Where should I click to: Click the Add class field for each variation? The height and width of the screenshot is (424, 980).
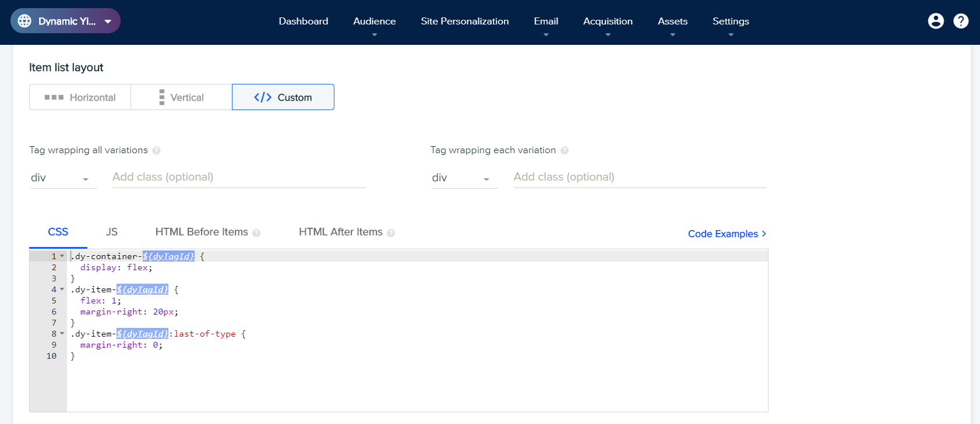(x=640, y=177)
